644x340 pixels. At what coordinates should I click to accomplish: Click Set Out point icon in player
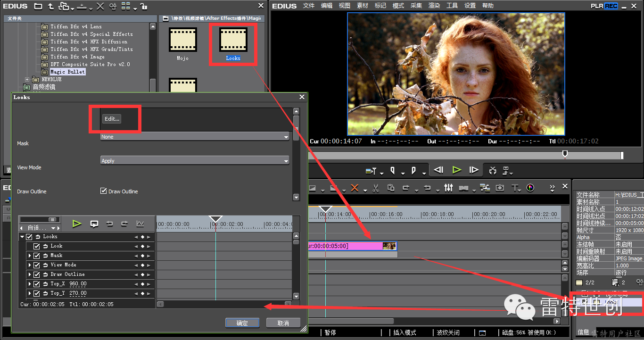tap(413, 170)
